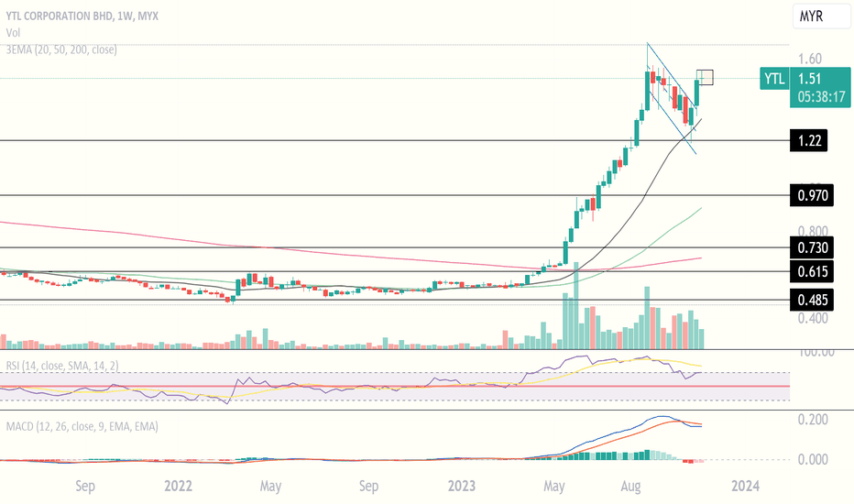Viewport: 854px width, 504px height.
Task: Click the 0.730 horizontal line price label
Action: [812, 247]
